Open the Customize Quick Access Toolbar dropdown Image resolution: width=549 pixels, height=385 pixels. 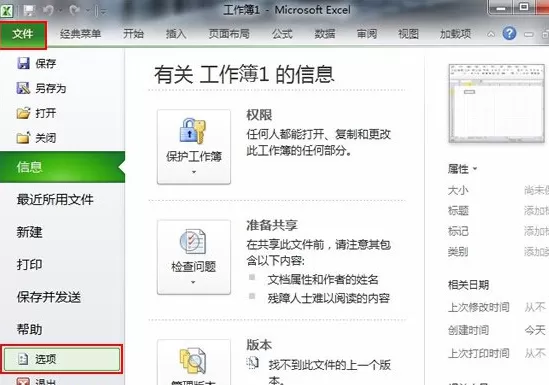103,12
